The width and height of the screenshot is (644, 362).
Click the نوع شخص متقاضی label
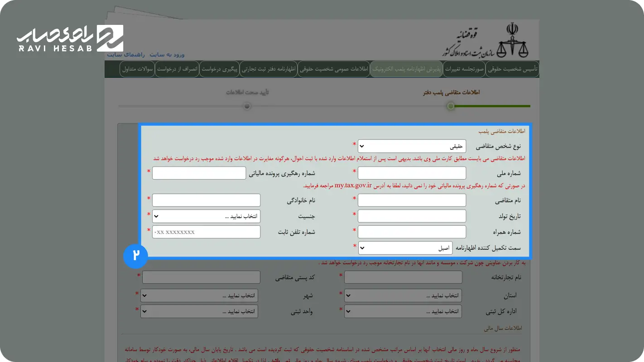[498, 147]
